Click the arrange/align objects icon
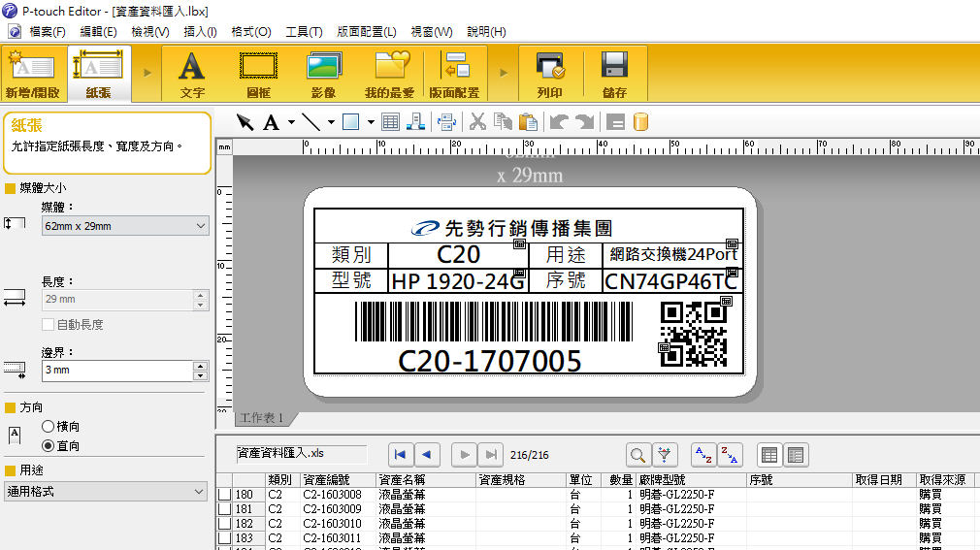 pyautogui.click(x=415, y=122)
